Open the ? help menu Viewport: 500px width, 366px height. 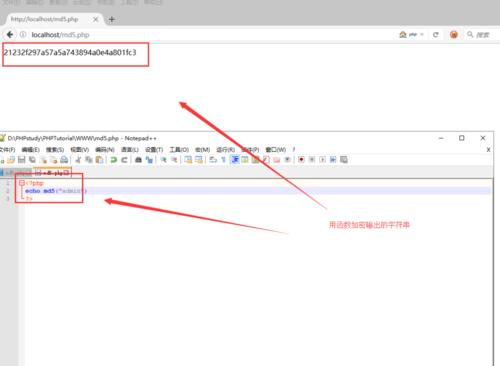[294, 149]
